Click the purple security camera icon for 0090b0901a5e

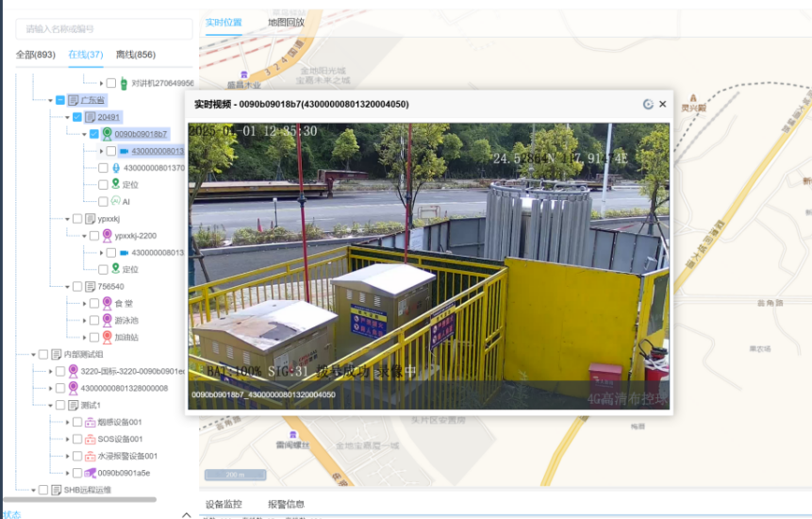coord(90,473)
